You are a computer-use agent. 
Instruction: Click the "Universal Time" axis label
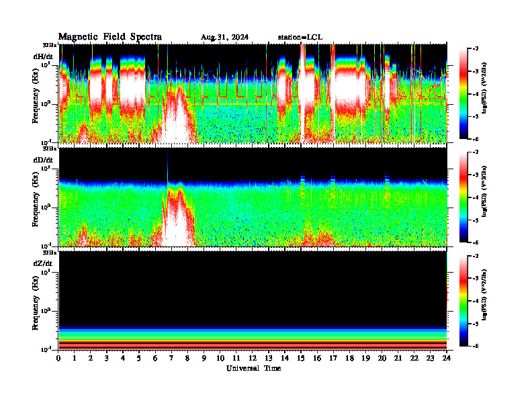(x=253, y=368)
